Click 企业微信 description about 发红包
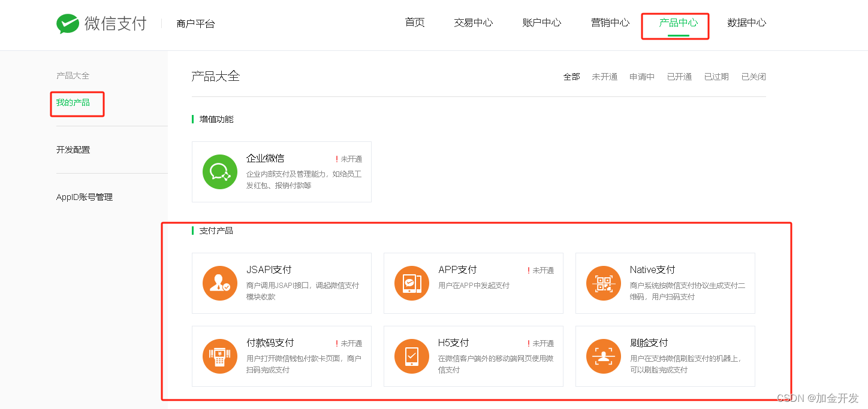The height and width of the screenshot is (409, 868). (304, 180)
